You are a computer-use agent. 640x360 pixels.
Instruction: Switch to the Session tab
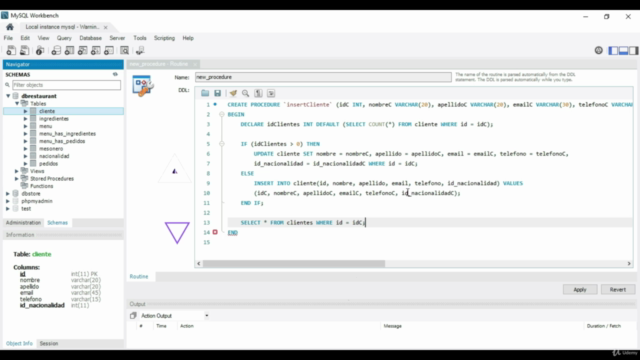(x=49, y=343)
